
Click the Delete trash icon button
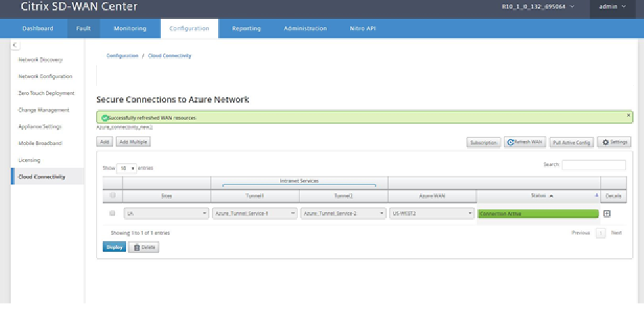[144, 247]
